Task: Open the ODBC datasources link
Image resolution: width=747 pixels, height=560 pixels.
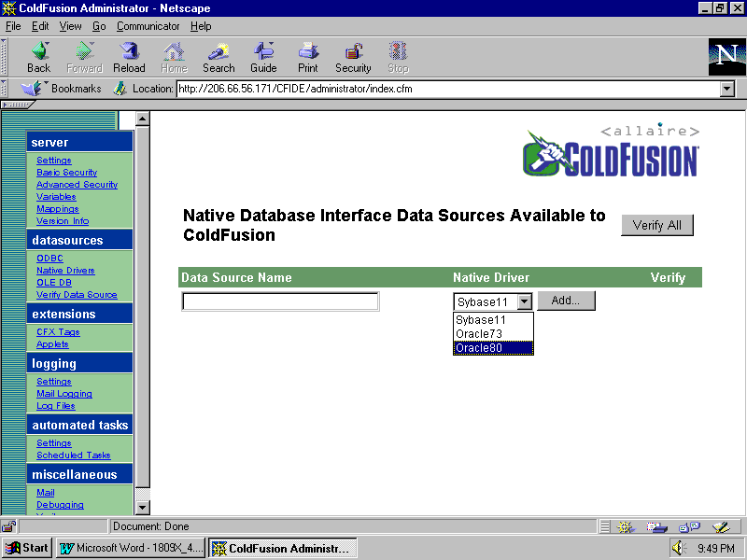Action: (50, 259)
